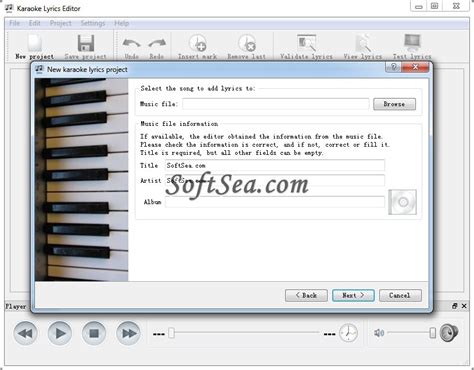Click the Remove last mark icon
The image size is (474, 370).
point(247,43)
